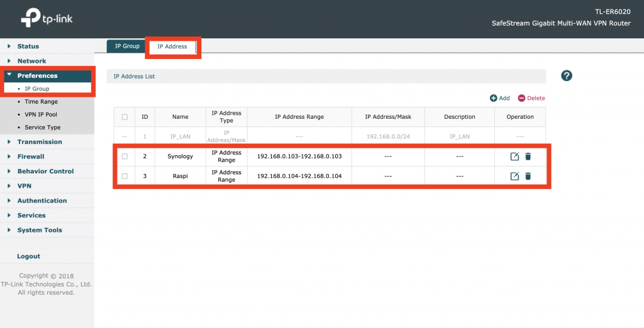Click the TP-Link logo

[47, 19]
